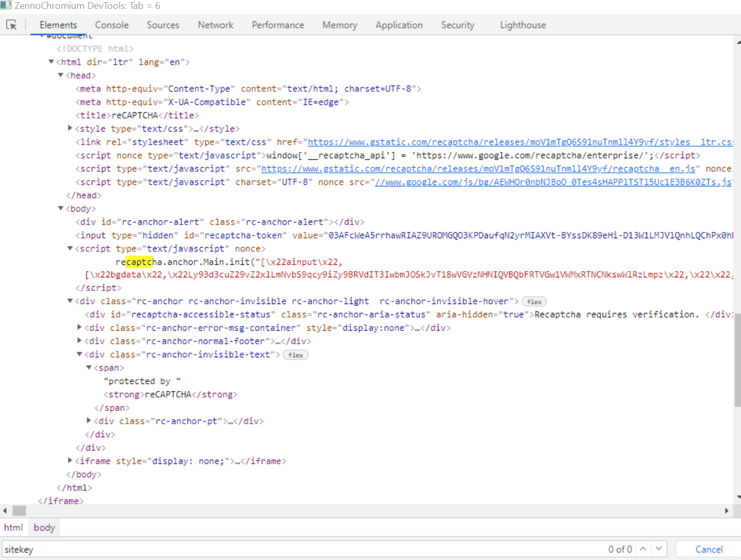Click the horizontal scrollbar right arrow
The image size is (741, 560).
726,510
